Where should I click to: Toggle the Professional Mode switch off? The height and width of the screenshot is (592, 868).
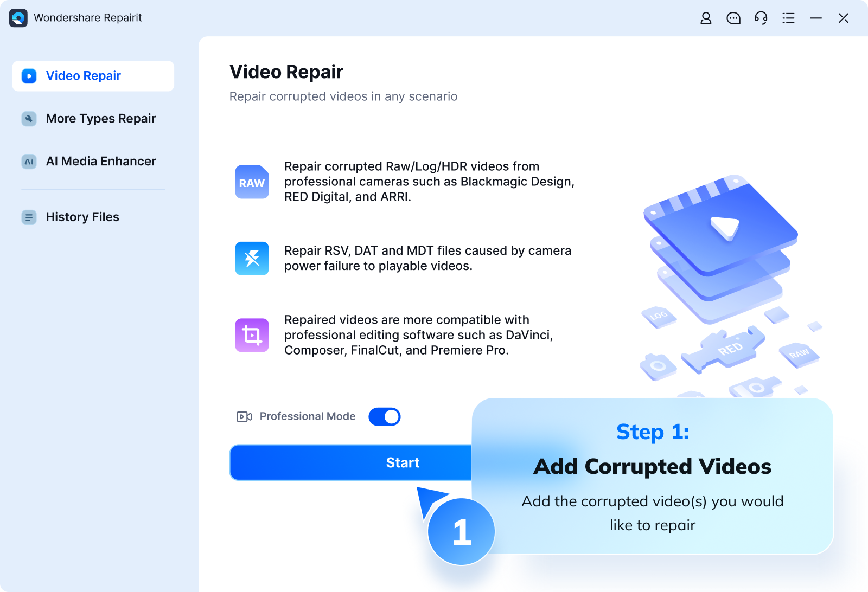[385, 417]
